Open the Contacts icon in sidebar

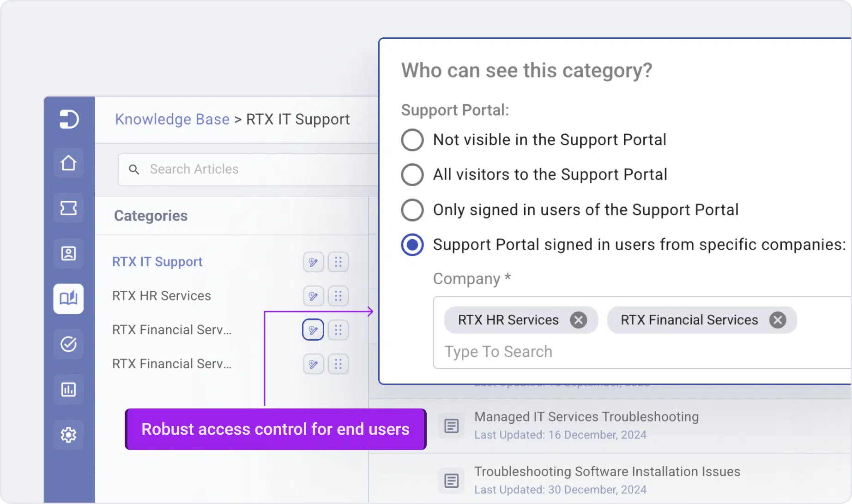[x=68, y=253]
